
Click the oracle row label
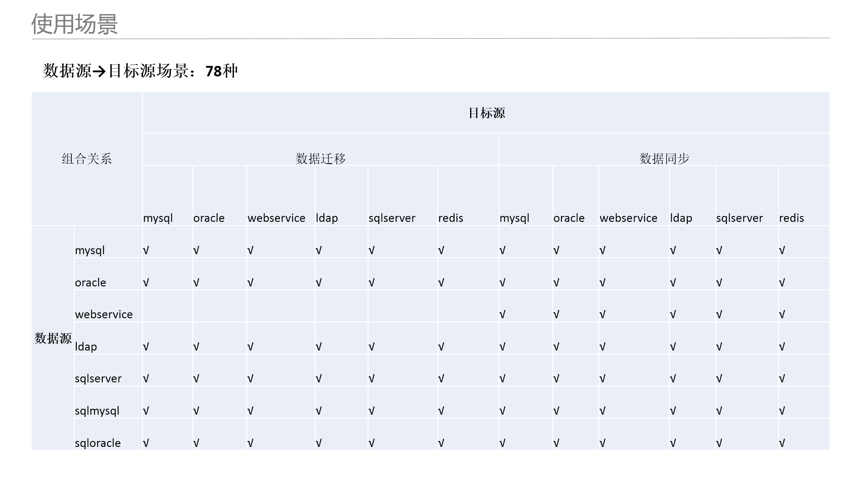coord(90,283)
